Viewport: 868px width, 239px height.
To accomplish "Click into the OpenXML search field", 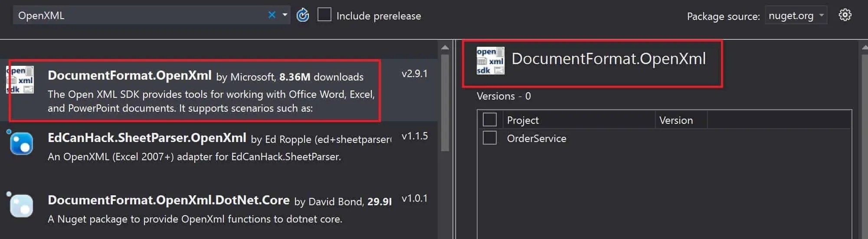I will (139, 16).
